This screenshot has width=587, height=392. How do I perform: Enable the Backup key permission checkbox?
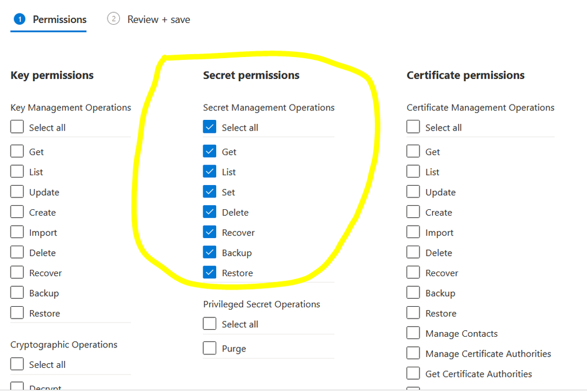(x=18, y=293)
